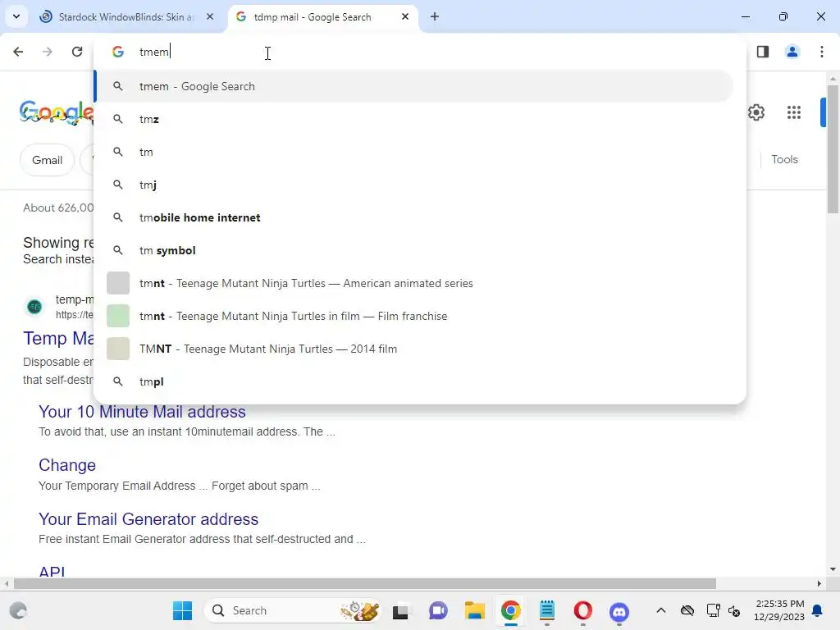The image size is (840, 630).
Task: Click the Edge-like icon at taskbar left
Action: (x=18, y=610)
